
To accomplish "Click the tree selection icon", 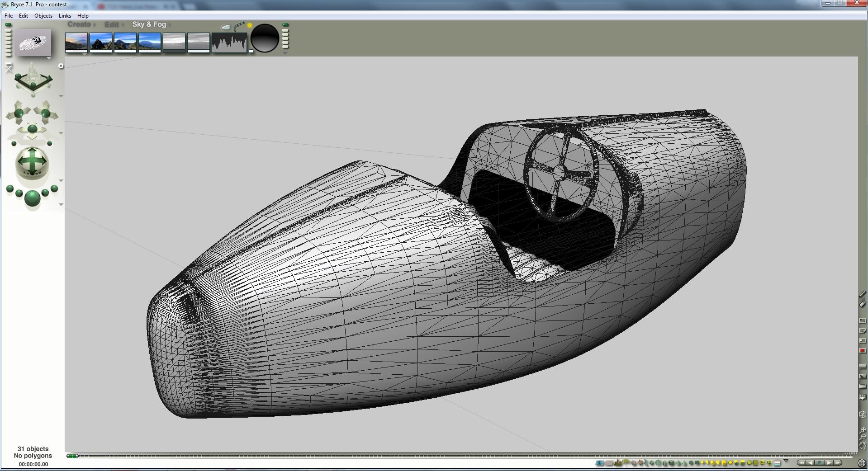I will [x=626, y=462].
